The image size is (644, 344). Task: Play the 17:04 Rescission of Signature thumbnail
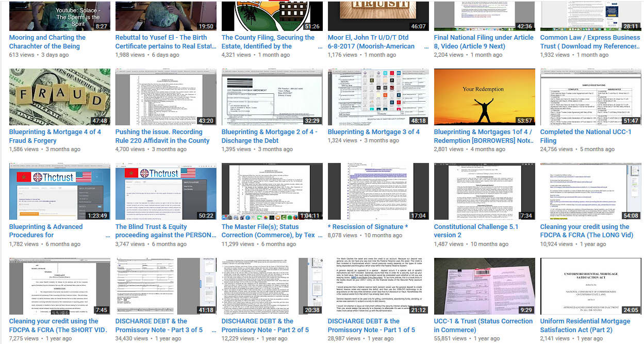378,192
